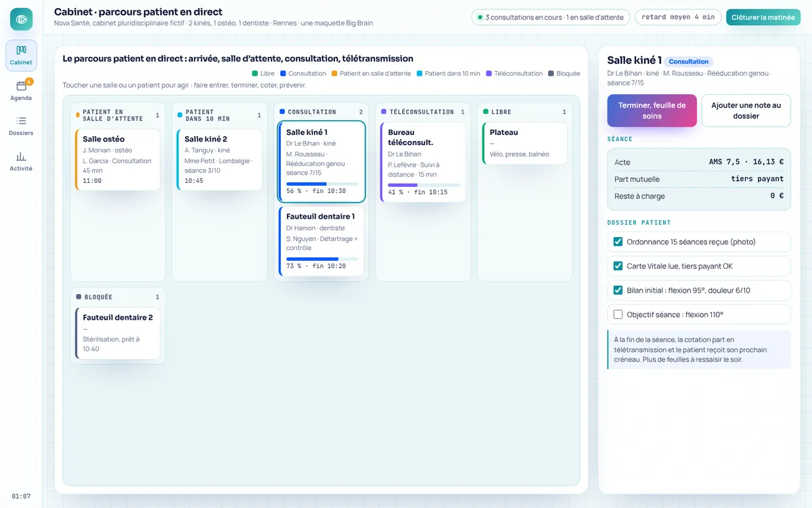Select the Plateau room card
This screenshot has width=812, height=508.
click(x=524, y=144)
